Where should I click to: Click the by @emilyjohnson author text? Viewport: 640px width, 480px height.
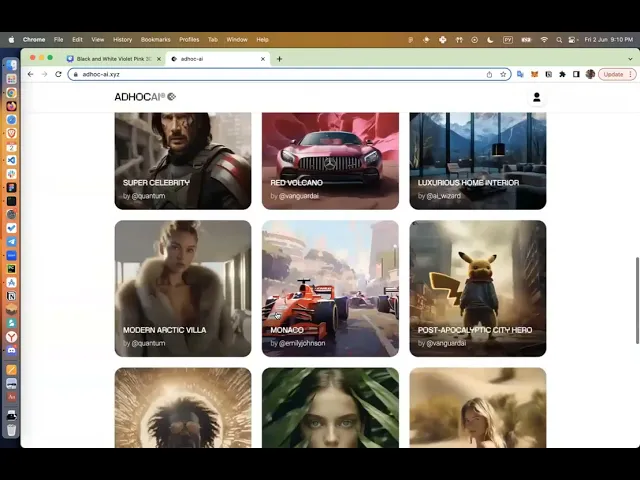(x=298, y=343)
